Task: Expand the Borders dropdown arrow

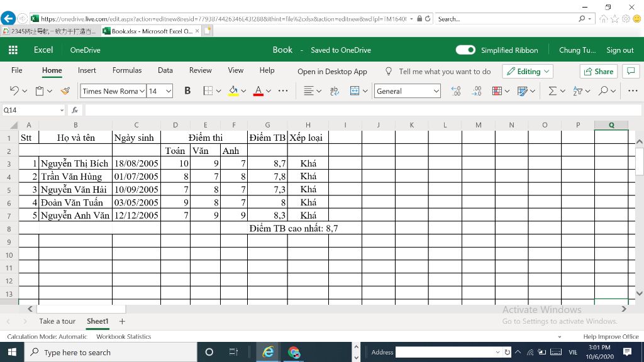Action: coord(218,90)
